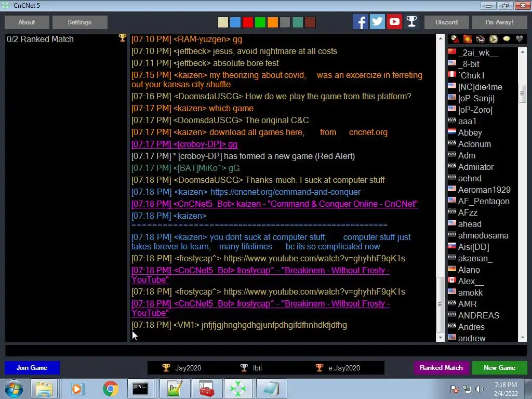Open Settings

[79, 22]
